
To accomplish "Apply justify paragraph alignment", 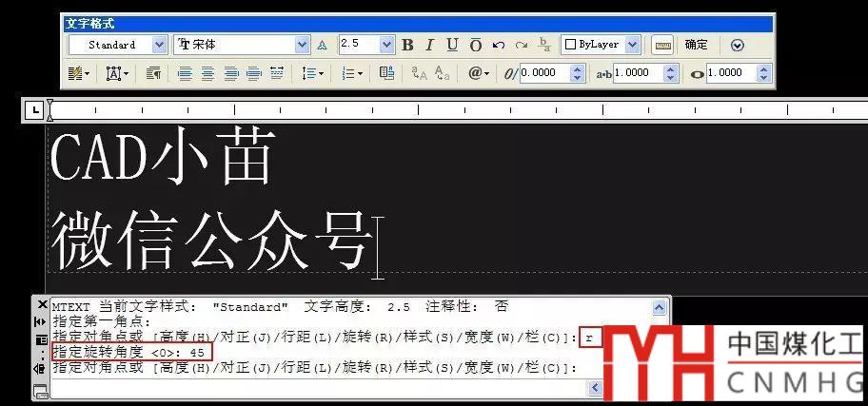I will point(253,73).
